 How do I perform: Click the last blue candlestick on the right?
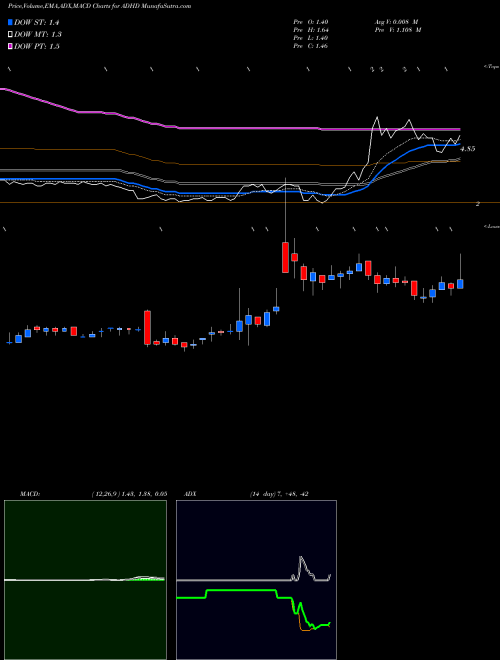[460, 284]
